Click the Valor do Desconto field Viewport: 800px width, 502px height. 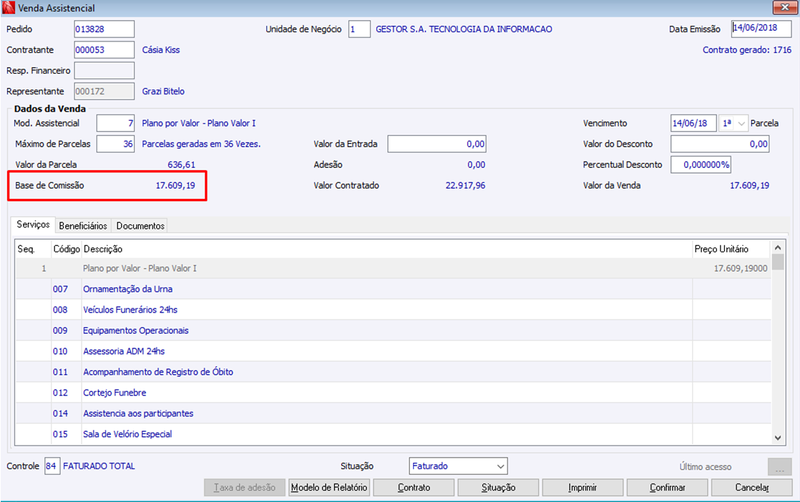[720, 144]
